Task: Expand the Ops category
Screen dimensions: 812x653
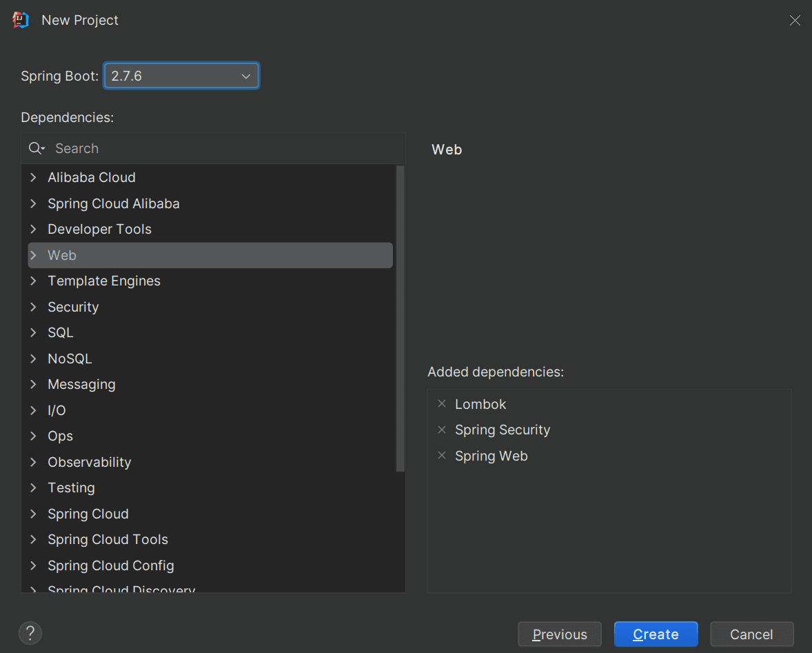Action: click(x=34, y=436)
